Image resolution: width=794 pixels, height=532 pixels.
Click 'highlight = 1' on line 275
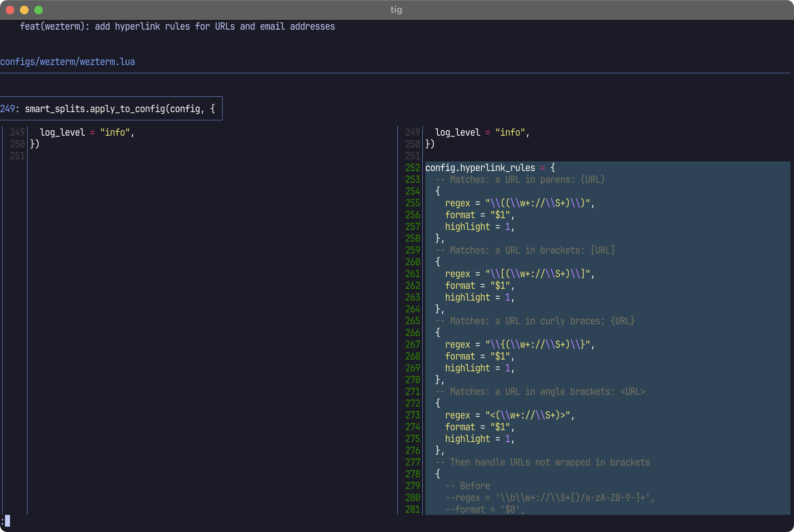480,439
